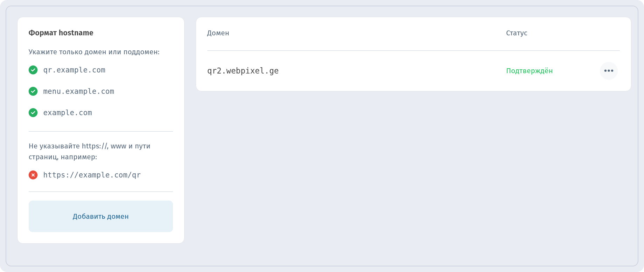
Task: Click the Не указывайте https:// warning text
Action: coord(90,151)
